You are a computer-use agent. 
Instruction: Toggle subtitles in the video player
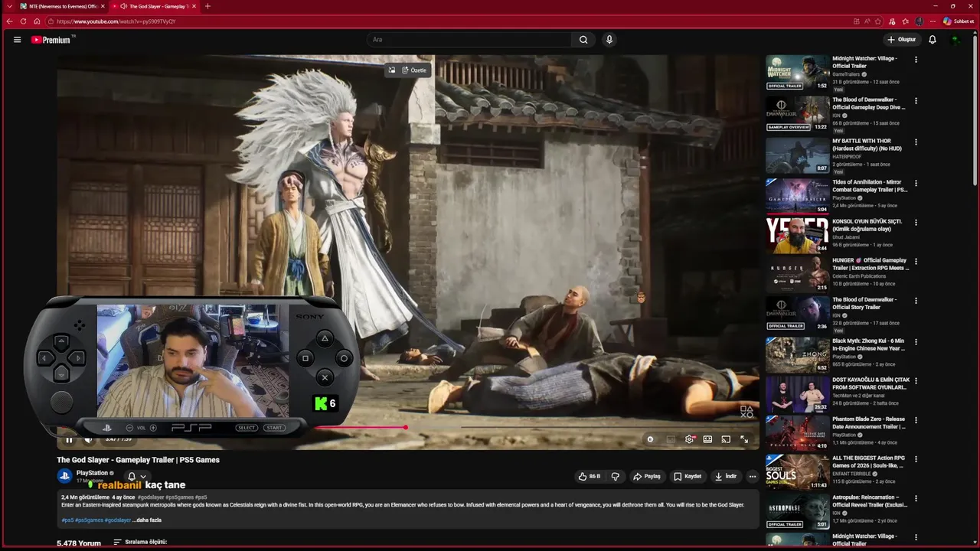pos(671,439)
